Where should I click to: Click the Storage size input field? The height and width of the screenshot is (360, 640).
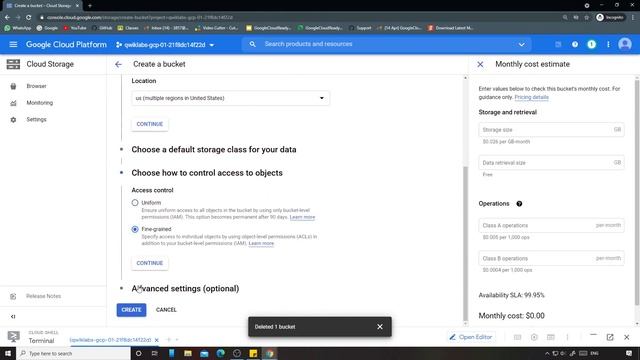point(551,129)
